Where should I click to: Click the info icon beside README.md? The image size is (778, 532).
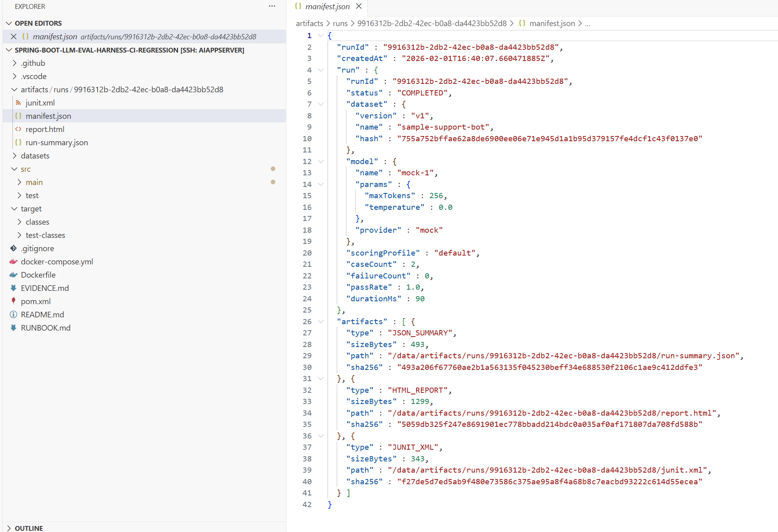[13, 314]
